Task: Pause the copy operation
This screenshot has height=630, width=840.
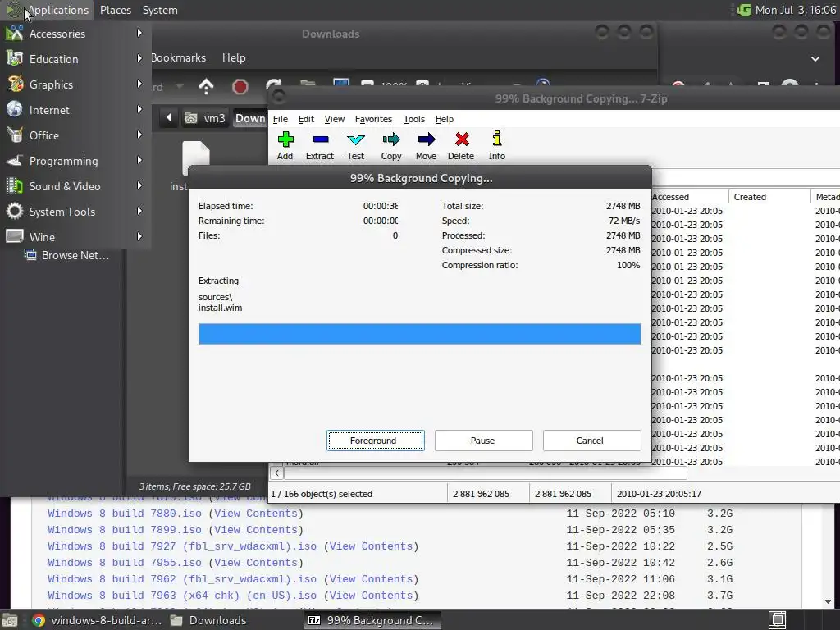Action: pyautogui.click(x=484, y=441)
